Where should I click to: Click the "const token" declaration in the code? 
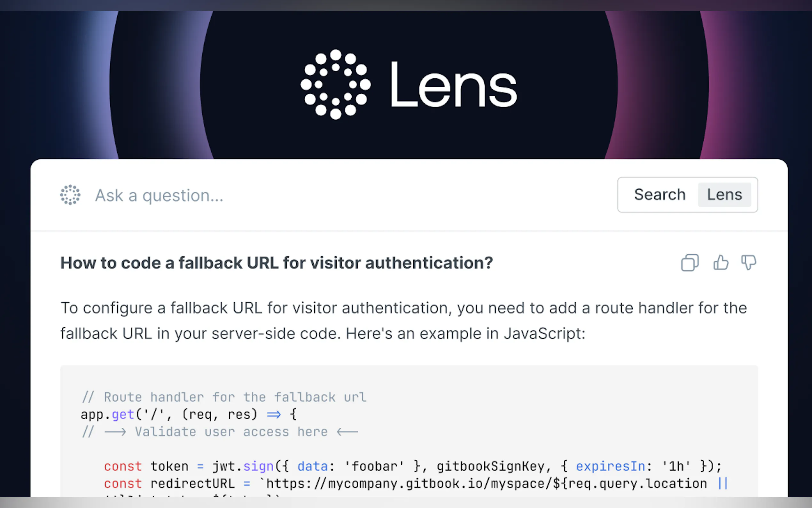[x=146, y=467]
